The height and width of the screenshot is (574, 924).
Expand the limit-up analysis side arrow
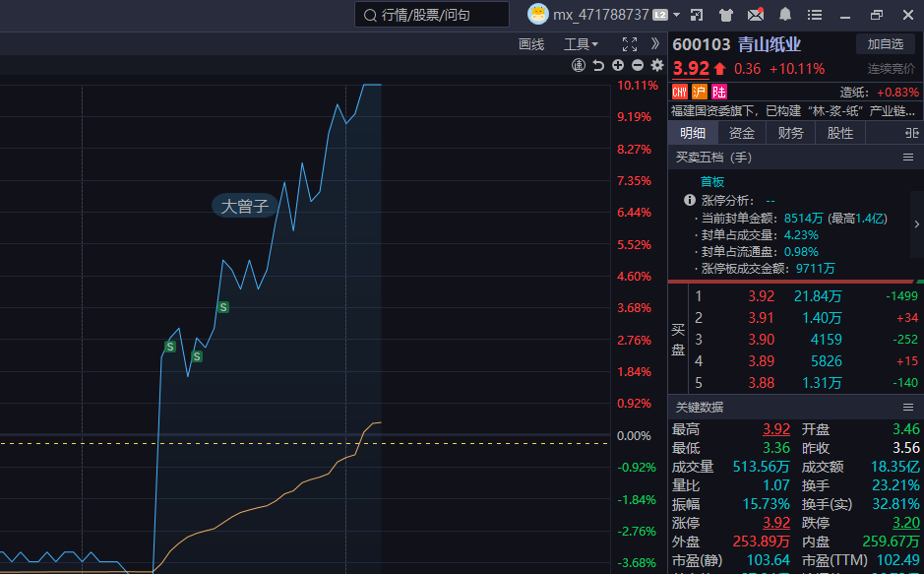tap(916, 224)
